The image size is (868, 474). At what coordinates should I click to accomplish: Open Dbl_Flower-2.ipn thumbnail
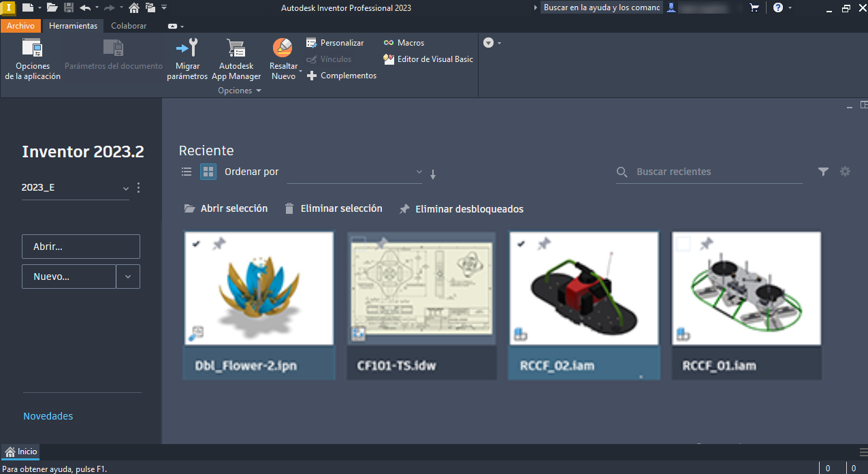pos(259,288)
